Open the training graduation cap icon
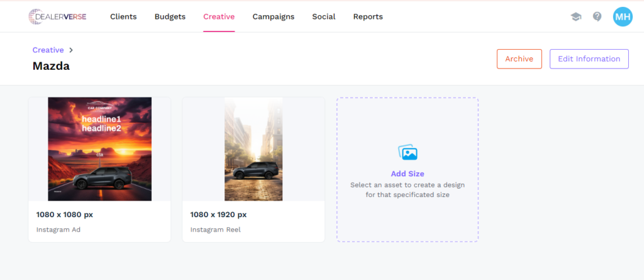This screenshot has width=644, height=280. tap(576, 17)
